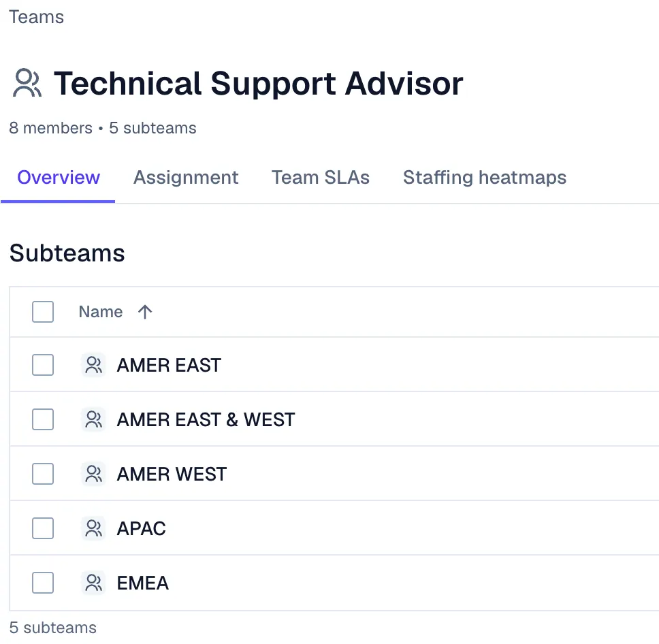This screenshot has height=644, width=659.
Task: Tick the EMEA row checkbox
Action: (43, 583)
